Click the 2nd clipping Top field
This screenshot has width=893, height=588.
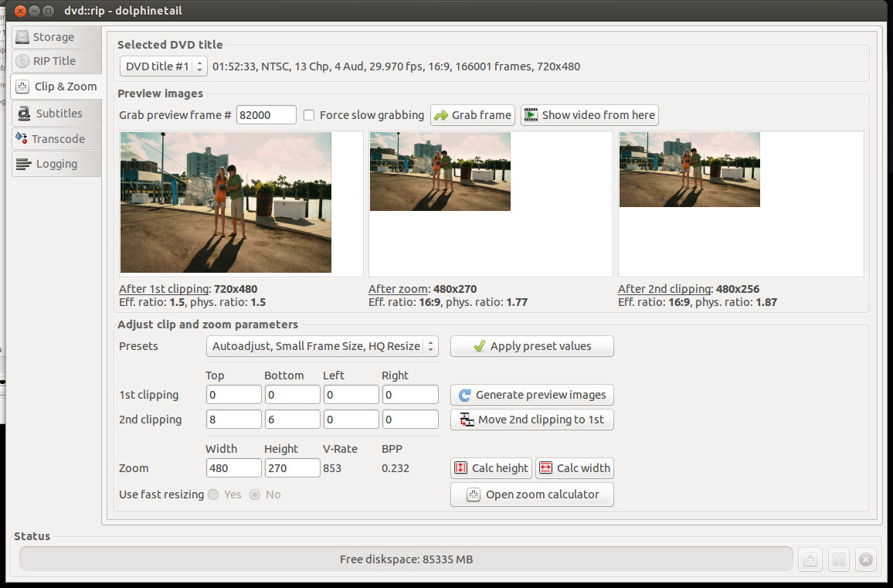(x=233, y=420)
